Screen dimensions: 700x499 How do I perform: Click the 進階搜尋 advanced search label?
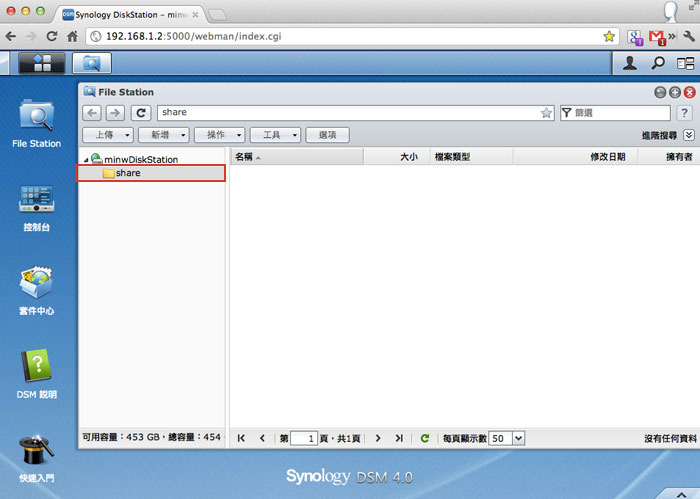coord(659,135)
